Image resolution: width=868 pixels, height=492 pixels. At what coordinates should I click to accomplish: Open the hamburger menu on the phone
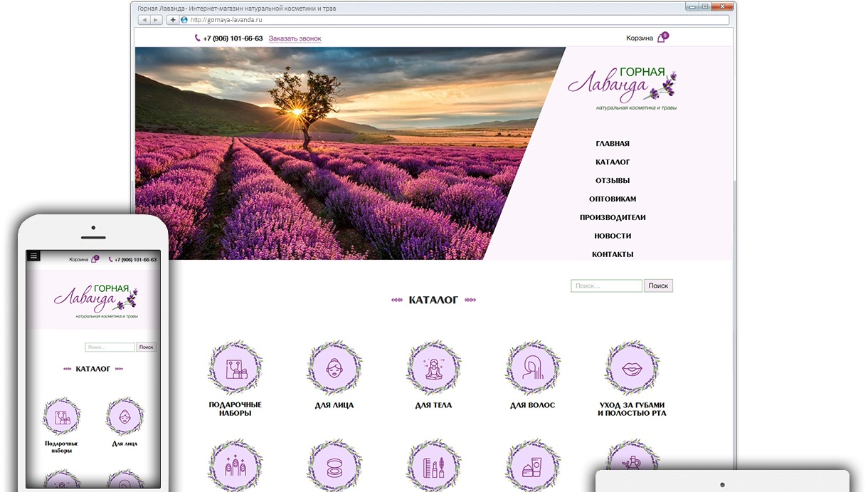pos(33,256)
